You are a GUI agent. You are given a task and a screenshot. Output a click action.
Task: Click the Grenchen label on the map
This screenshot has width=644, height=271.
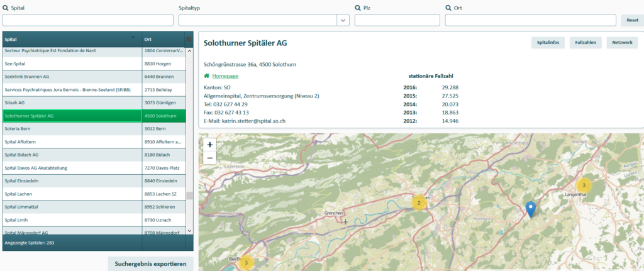tap(332, 214)
